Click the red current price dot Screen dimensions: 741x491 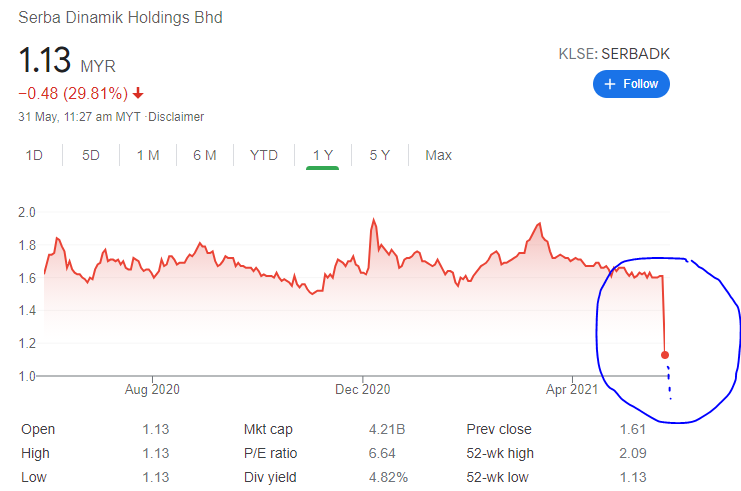(665, 355)
